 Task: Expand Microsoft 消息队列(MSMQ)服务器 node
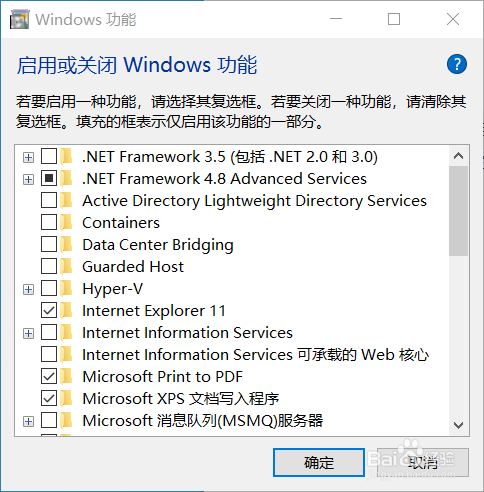(x=29, y=421)
